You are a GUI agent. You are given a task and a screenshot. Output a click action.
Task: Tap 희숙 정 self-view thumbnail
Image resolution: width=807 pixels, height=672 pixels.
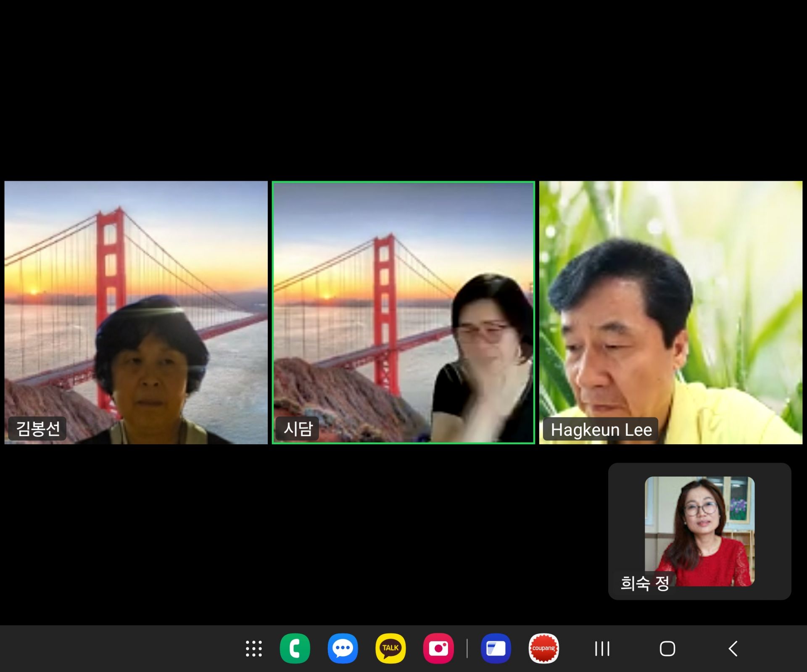[x=700, y=531]
